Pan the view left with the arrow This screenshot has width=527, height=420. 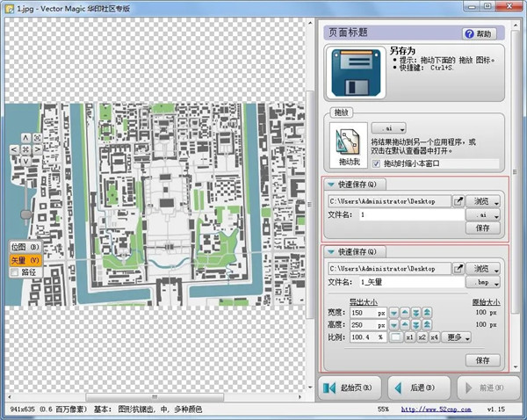point(15,149)
